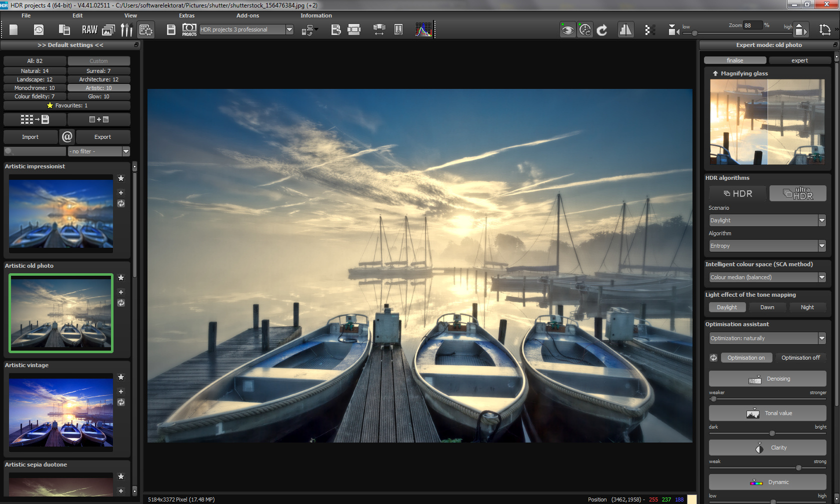The height and width of the screenshot is (504, 840).
Task: Click the optimisation refresh icon
Action: pyautogui.click(x=713, y=358)
